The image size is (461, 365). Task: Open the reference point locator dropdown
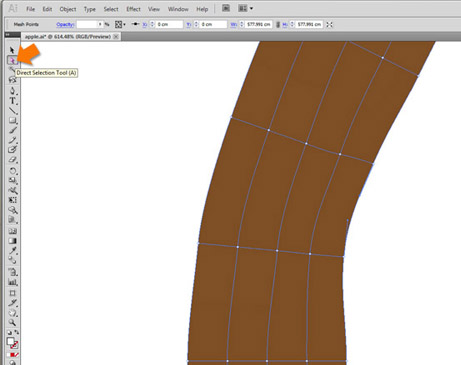pos(120,24)
